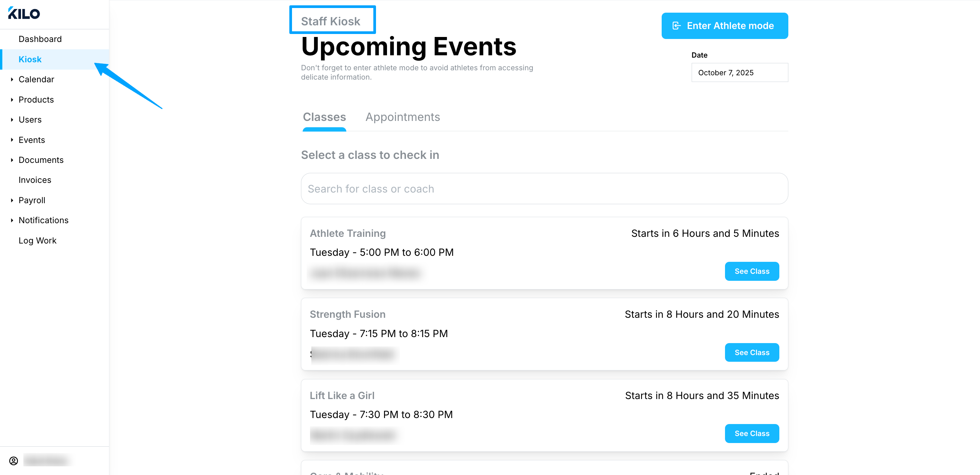Screen dimensions: 980x475
Task: Click the Enter Athlete mode button
Action: (x=724, y=25)
